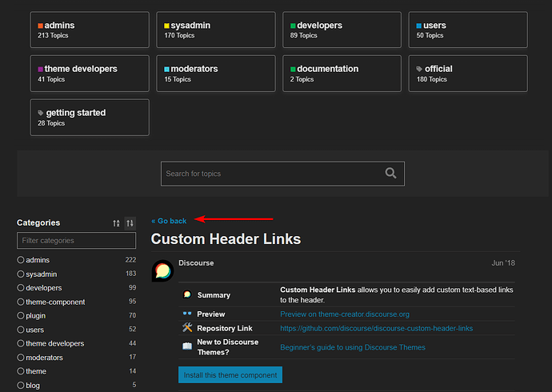This screenshot has height=392, width=552.
Task: Focus the Search for topics field
Action: (x=282, y=174)
